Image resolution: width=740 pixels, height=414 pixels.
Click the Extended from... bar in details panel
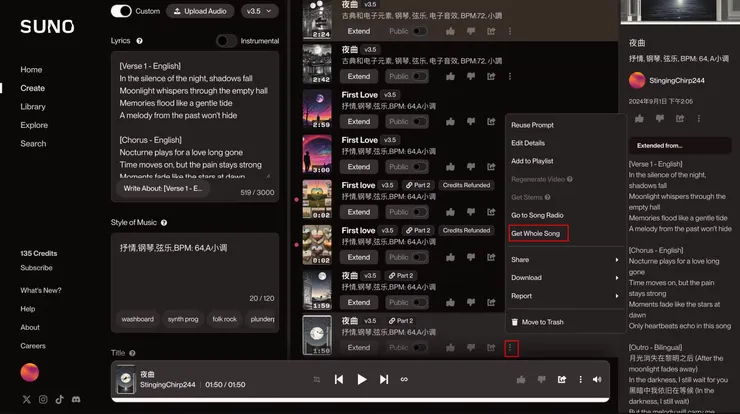[x=680, y=145]
